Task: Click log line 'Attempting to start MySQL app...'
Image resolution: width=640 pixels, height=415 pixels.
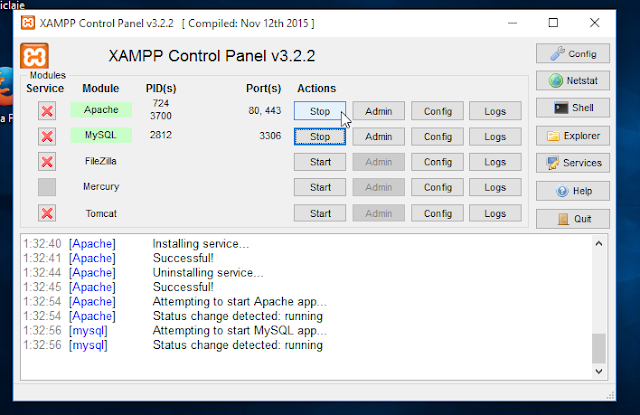Action: coord(240,331)
